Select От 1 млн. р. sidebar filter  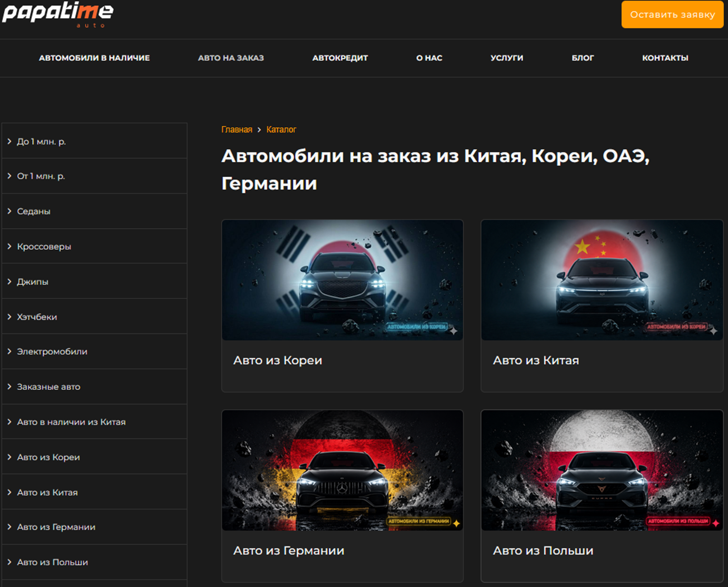tap(41, 176)
